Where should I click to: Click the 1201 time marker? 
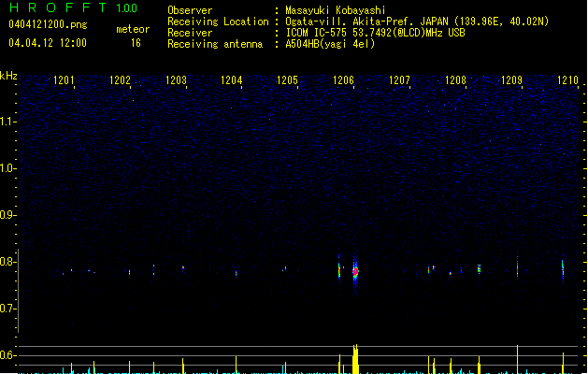[x=64, y=80]
